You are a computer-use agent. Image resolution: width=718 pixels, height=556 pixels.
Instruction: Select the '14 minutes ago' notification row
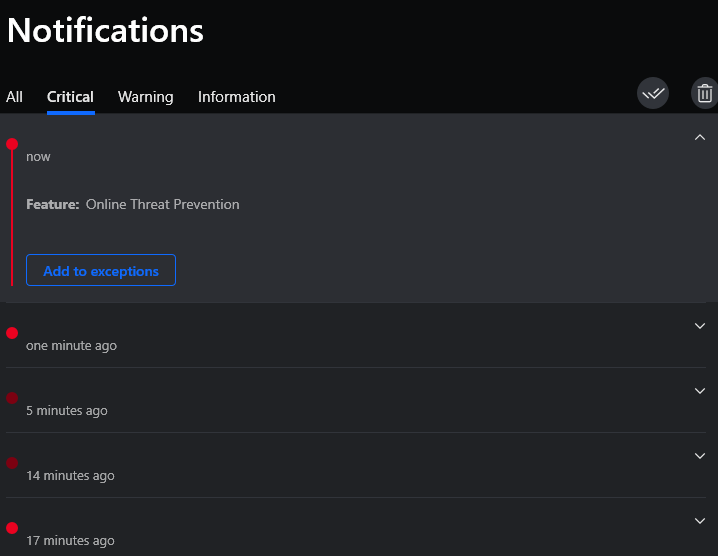pyautogui.click(x=356, y=465)
